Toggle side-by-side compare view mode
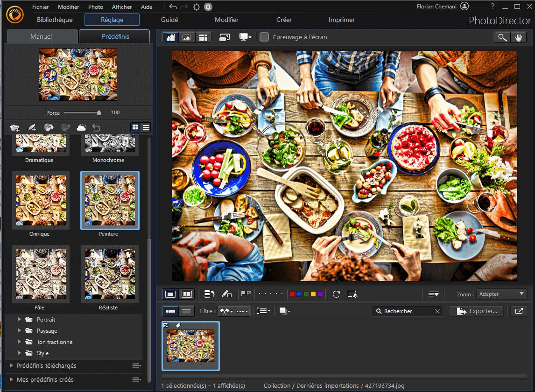535x392 pixels. coord(187,294)
